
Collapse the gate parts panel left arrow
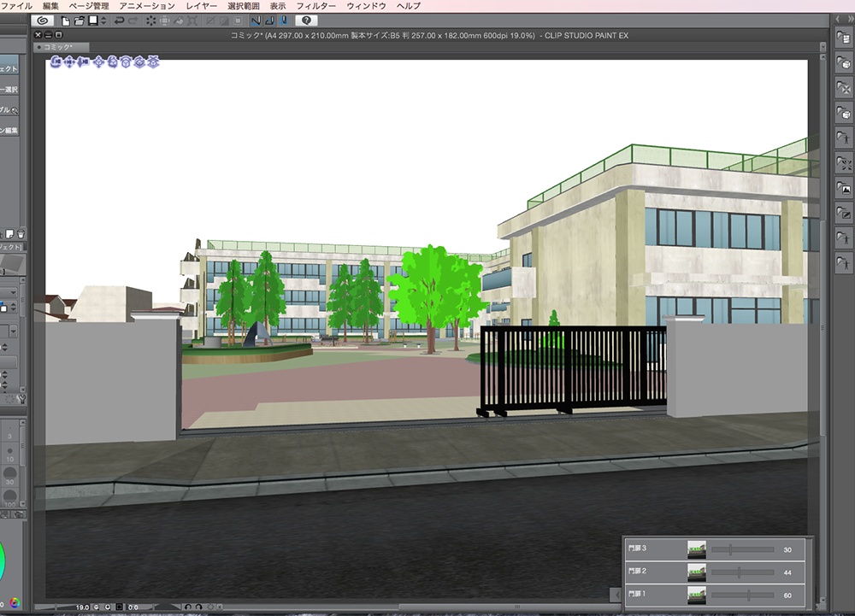[616, 595]
